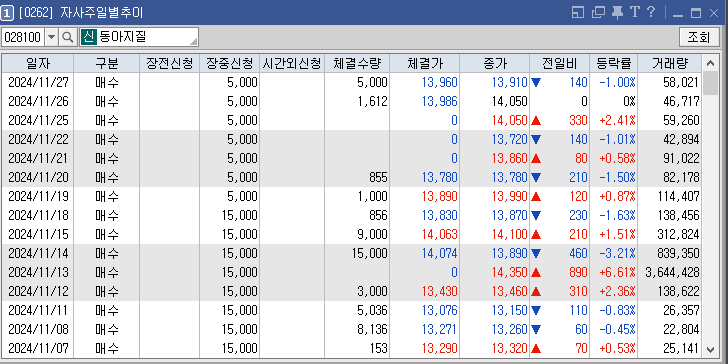728x364 pixels.
Task: Click the 장전신청 column header
Action: (x=169, y=63)
